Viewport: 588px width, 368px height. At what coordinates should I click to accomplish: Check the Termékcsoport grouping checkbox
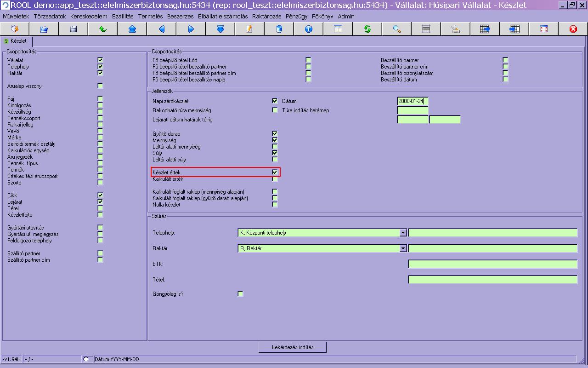coord(100,118)
